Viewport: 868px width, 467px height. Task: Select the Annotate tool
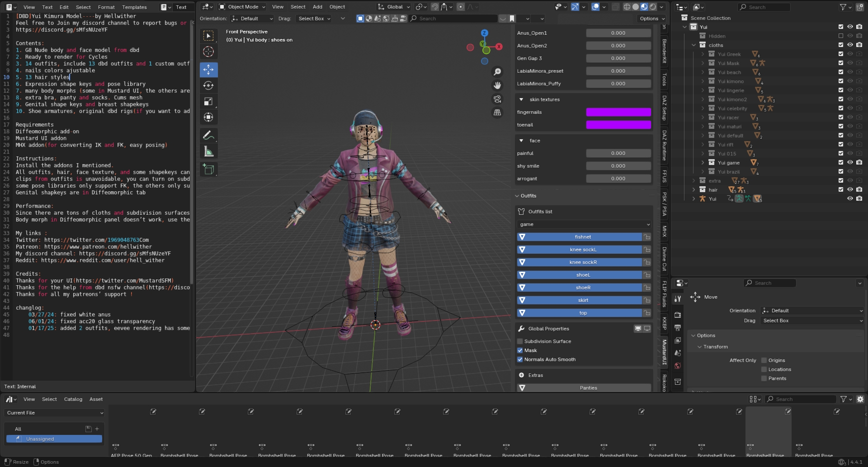point(208,135)
